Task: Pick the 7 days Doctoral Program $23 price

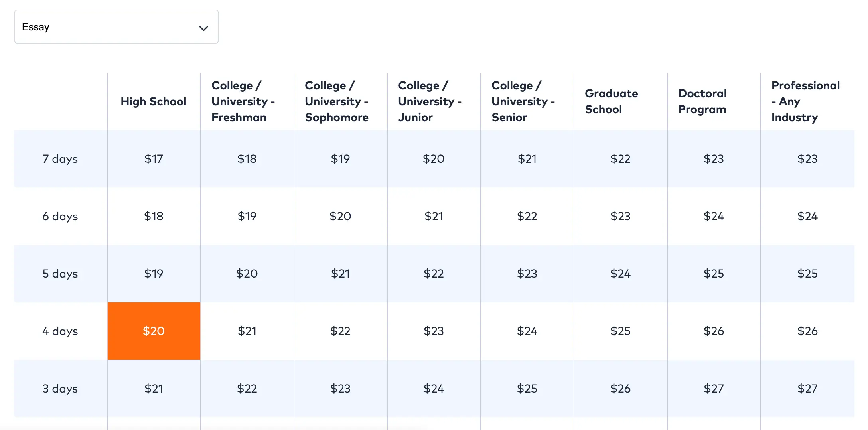Action: 714,159
